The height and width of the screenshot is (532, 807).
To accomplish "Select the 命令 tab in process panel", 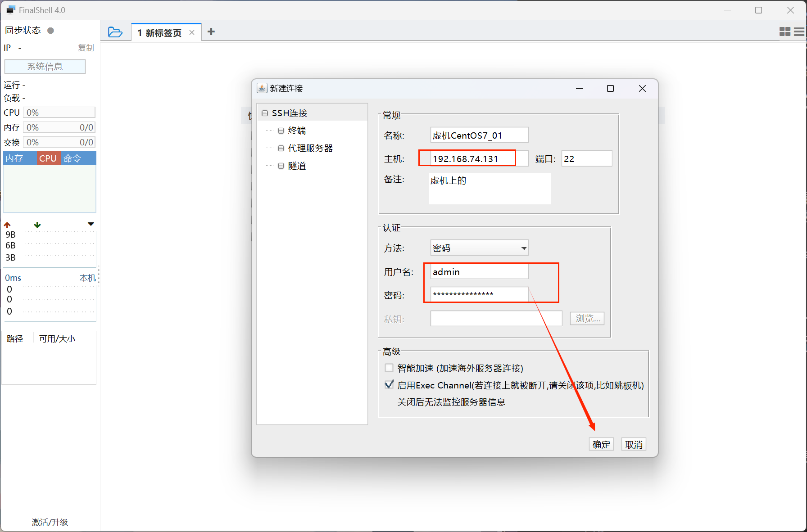I will (x=72, y=158).
